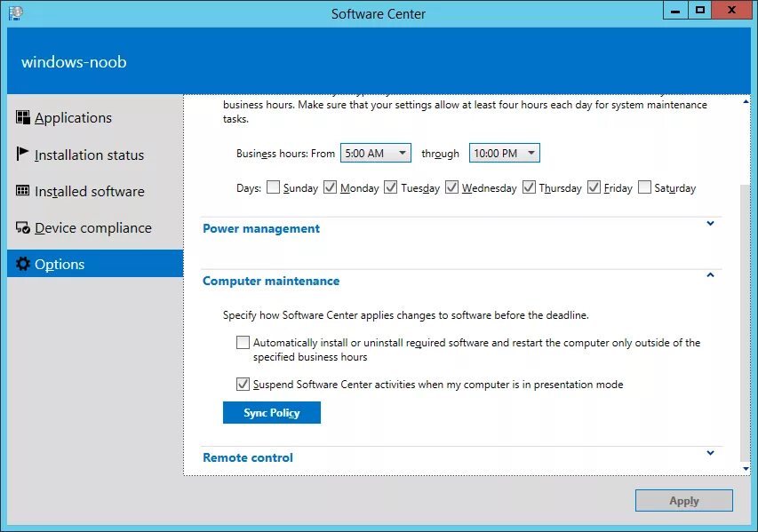The image size is (758, 532).
Task: Uncheck suspend activities in presentation mode
Action: [243, 384]
